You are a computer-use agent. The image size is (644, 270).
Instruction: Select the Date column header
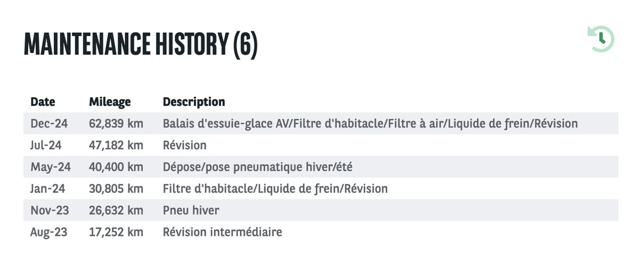click(43, 102)
